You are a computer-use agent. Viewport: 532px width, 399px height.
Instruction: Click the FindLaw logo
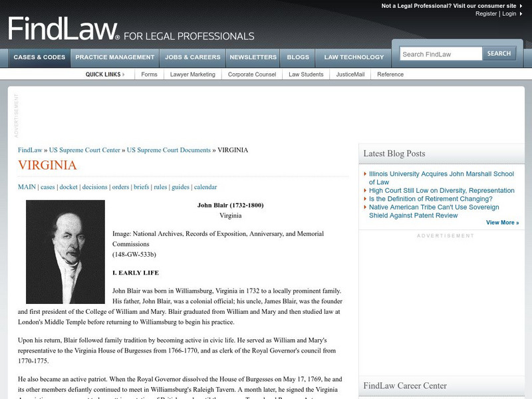(x=131, y=29)
